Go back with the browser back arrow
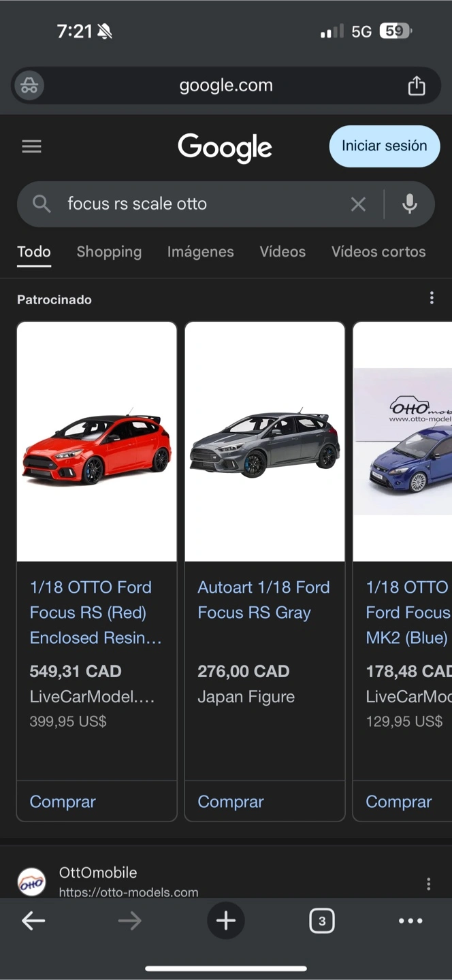This screenshot has height=980, width=452. click(x=33, y=921)
